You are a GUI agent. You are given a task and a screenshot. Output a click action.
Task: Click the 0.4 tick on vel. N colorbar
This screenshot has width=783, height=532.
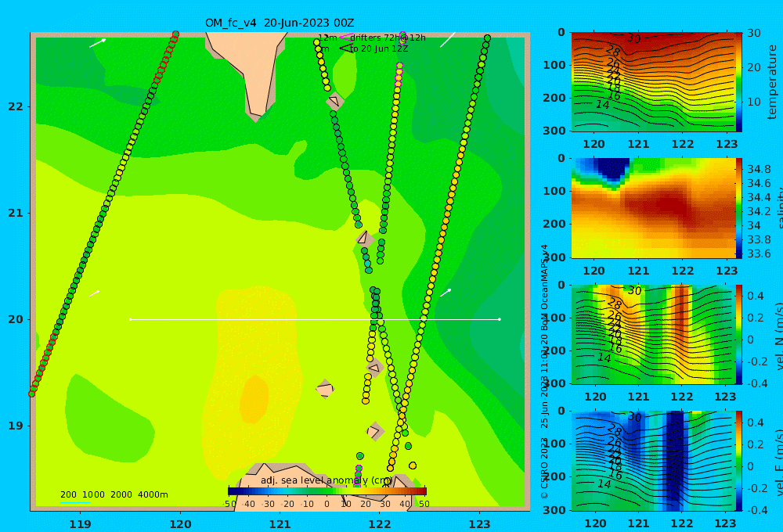point(757,296)
